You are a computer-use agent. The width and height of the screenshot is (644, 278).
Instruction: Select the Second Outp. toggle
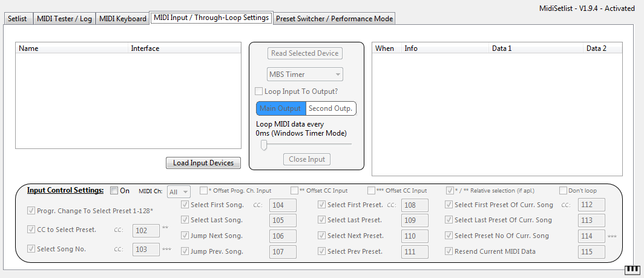330,108
